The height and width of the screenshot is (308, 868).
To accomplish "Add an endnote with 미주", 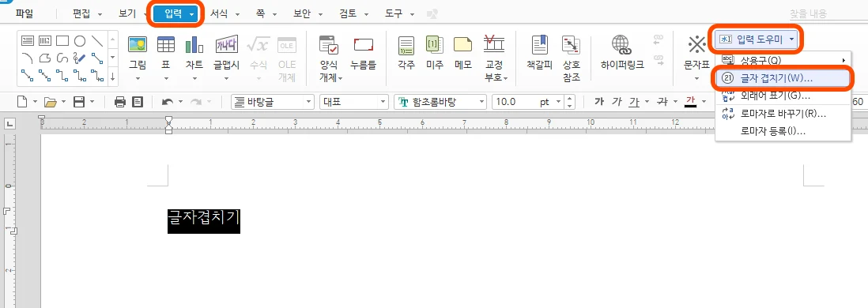I will [435, 45].
